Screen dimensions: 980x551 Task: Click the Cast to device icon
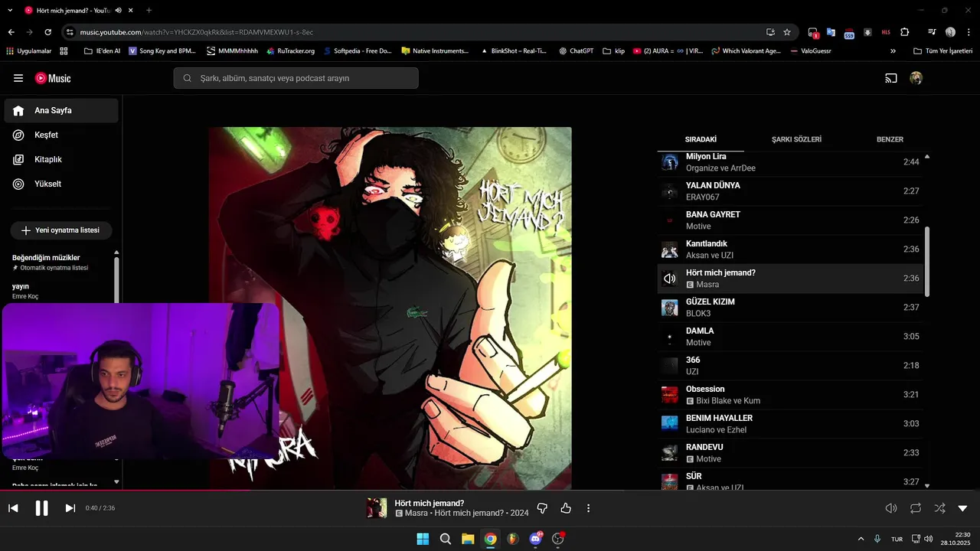(891, 78)
